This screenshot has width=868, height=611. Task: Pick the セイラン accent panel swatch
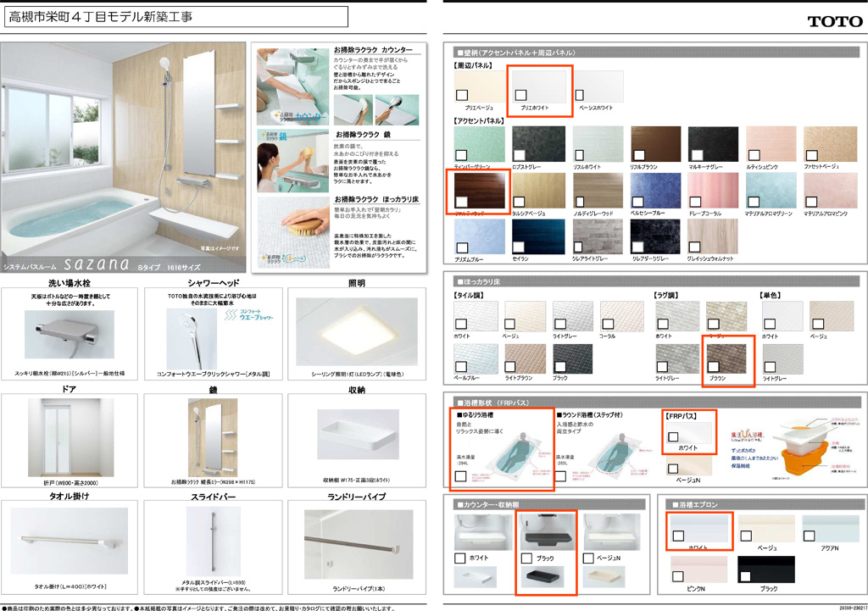pos(538,236)
